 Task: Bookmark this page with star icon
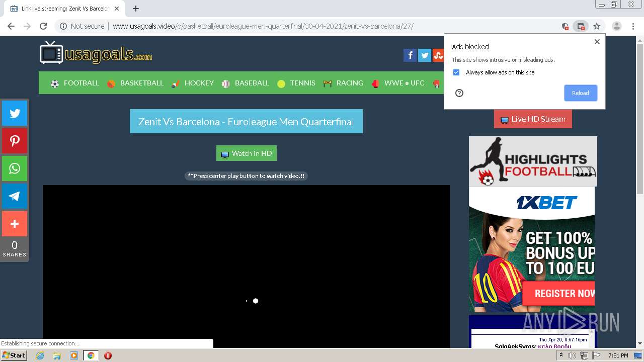click(597, 26)
